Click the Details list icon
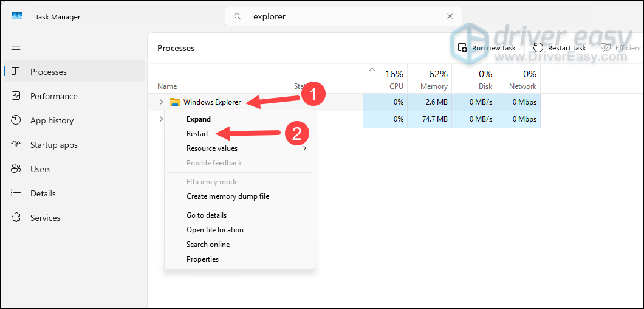 [16, 193]
